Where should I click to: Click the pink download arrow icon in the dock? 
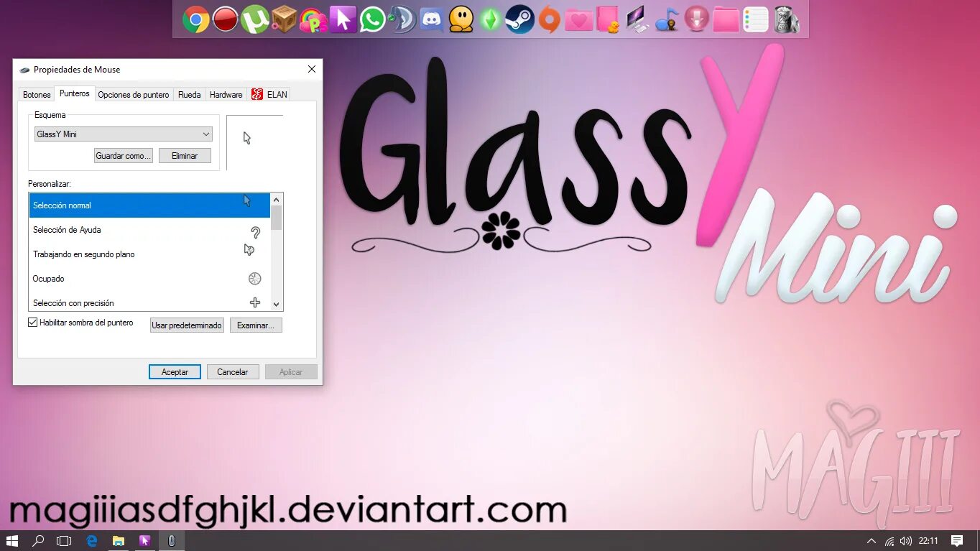click(695, 19)
